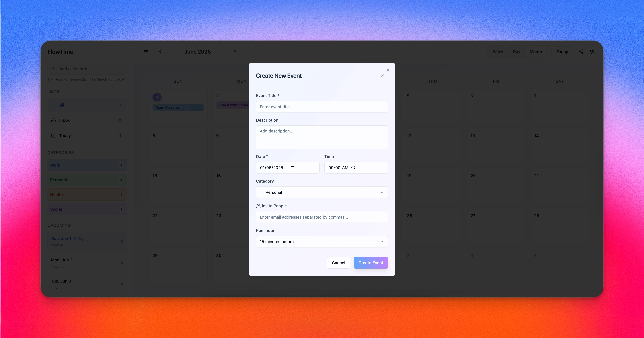Select the Work category
This screenshot has height=338, width=644.
coord(87,165)
